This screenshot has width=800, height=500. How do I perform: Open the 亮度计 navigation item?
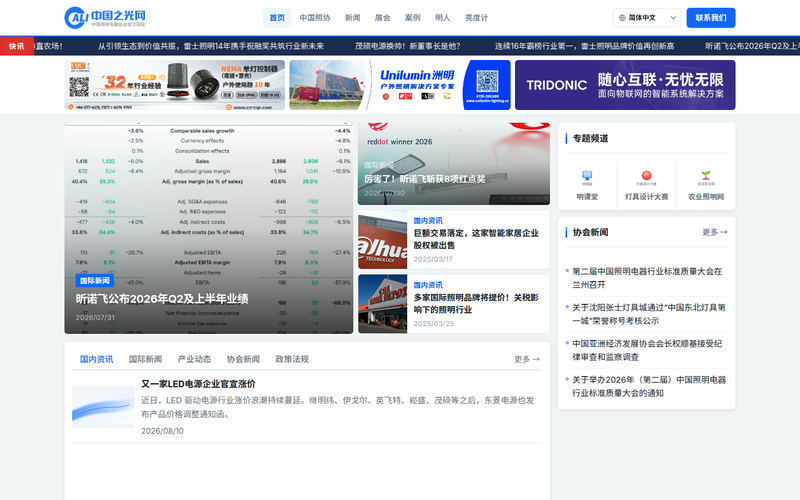[477, 18]
